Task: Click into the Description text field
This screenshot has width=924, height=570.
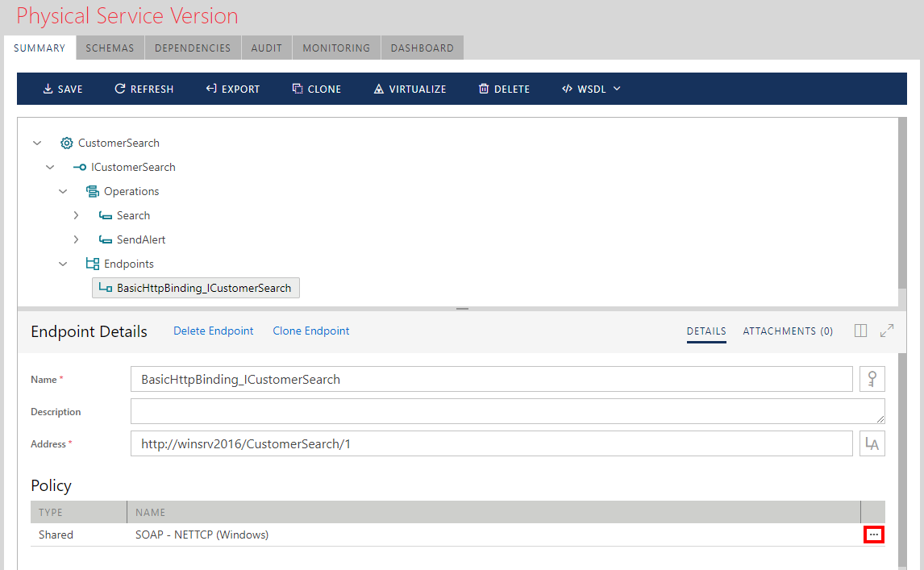Action: (507, 411)
